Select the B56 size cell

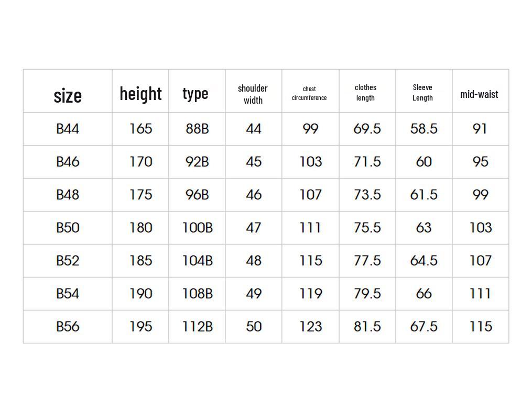click(68, 327)
